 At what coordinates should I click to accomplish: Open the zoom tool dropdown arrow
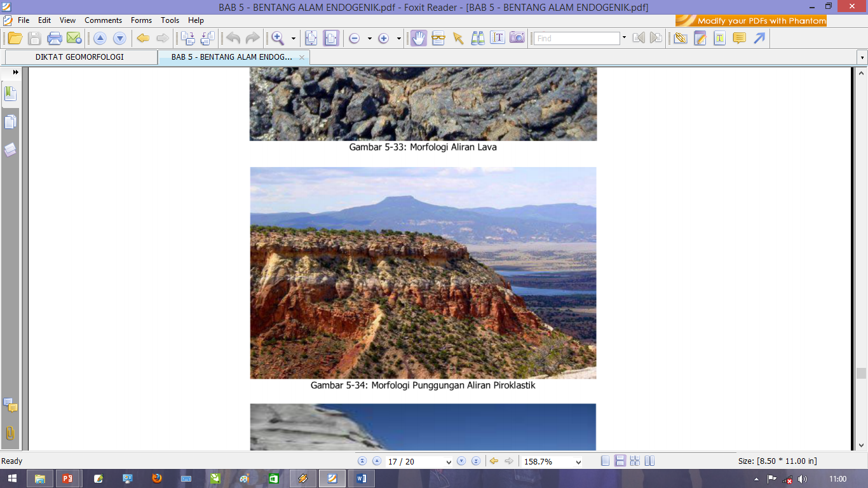pos(294,39)
